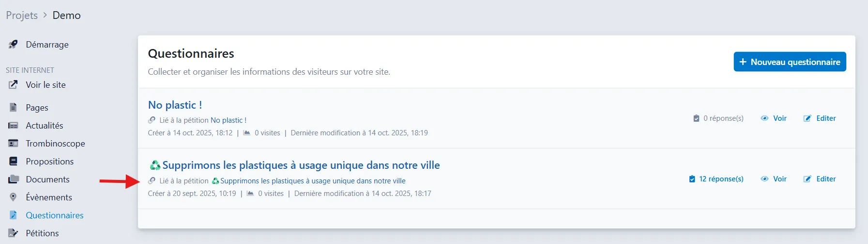Create a new questionnaire with Nouveau questionnaire

(790, 62)
